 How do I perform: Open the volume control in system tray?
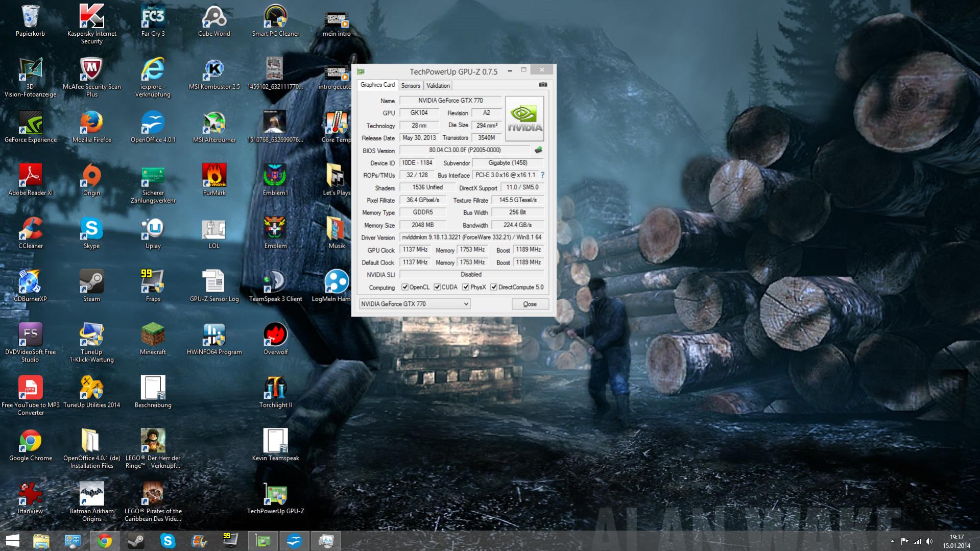[x=929, y=541]
